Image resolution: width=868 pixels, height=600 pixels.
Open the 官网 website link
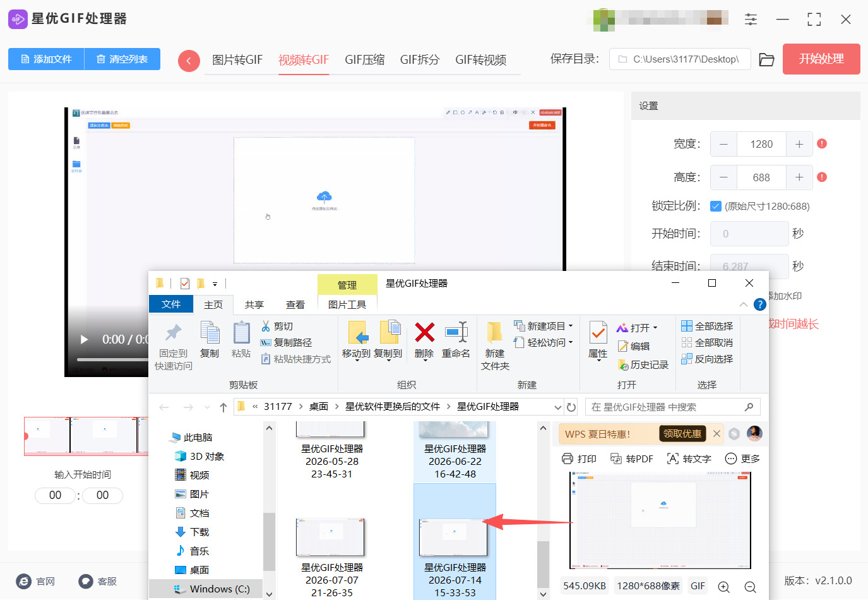(37, 581)
